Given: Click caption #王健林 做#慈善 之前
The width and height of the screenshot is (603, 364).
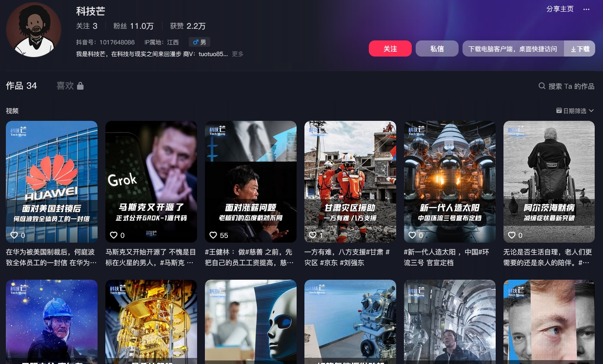Looking at the screenshot, I should (x=251, y=257).
